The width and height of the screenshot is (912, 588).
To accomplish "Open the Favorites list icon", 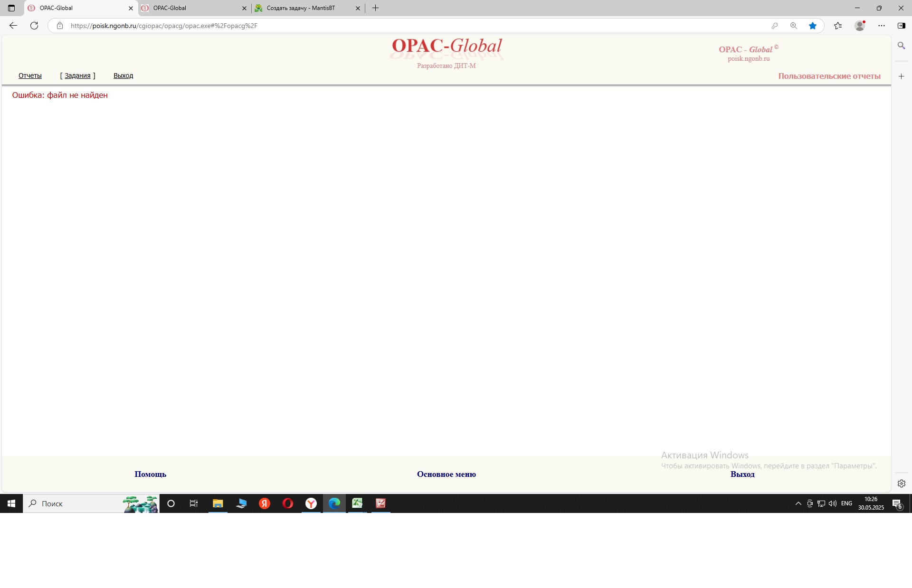I will pos(838,26).
